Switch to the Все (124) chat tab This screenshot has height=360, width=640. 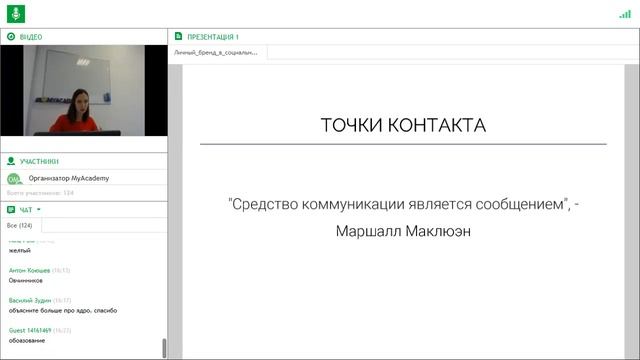click(21, 225)
